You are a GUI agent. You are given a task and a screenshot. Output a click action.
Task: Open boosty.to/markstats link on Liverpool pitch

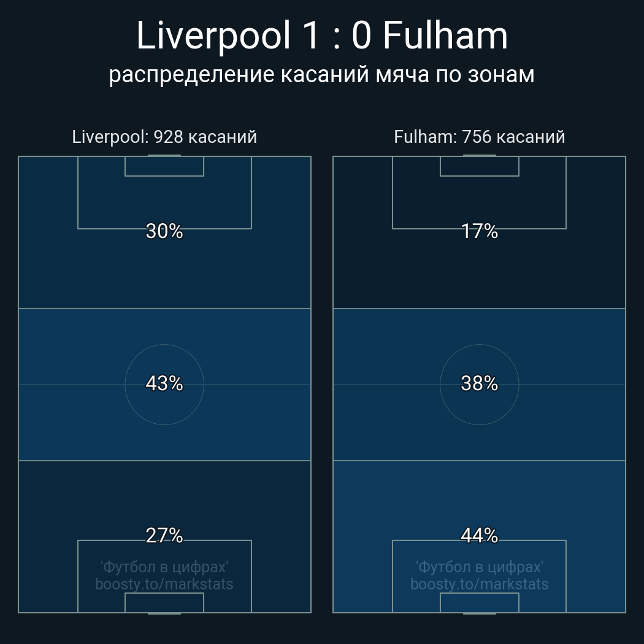[x=164, y=585]
